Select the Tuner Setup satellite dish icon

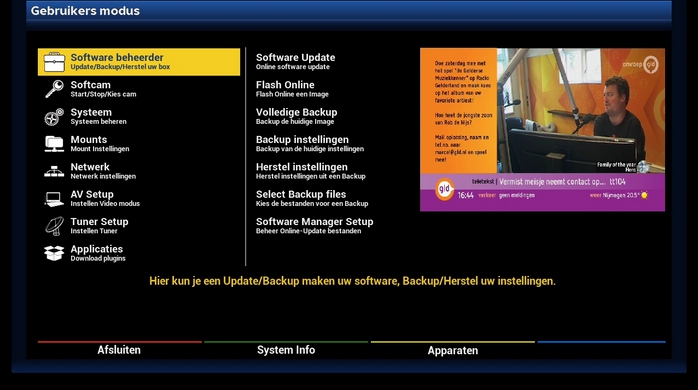(x=54, y=226)
